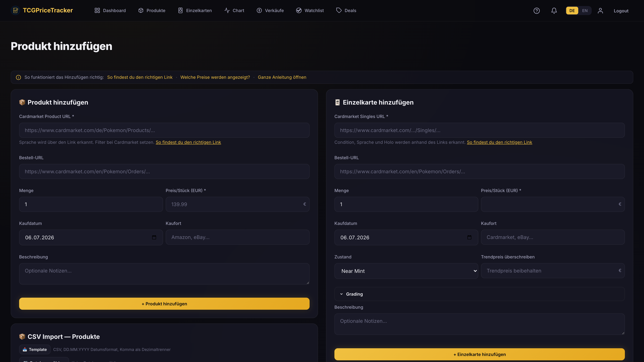Open the Zustand Near Mint dropdown

(x=406, y=271)
